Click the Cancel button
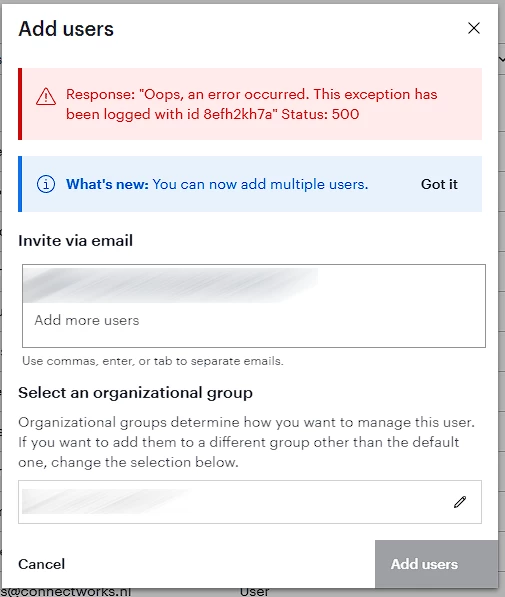This screenshot has height=597, width=505. [42, 564]
